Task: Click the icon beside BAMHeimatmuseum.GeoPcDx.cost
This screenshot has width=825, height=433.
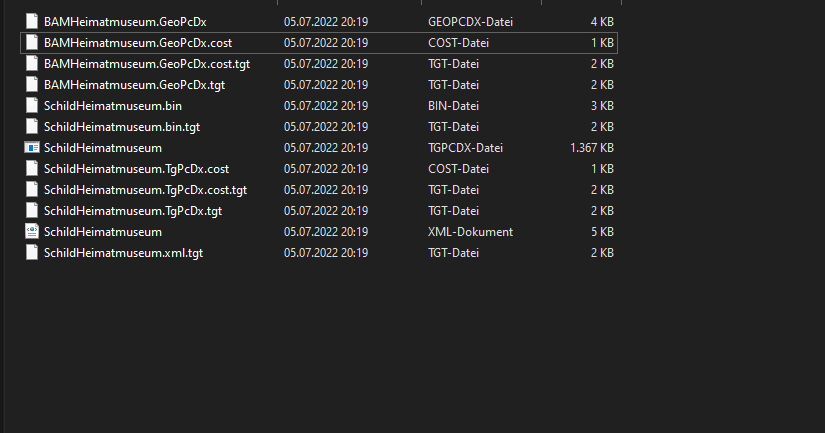Action: pos(32,43)
